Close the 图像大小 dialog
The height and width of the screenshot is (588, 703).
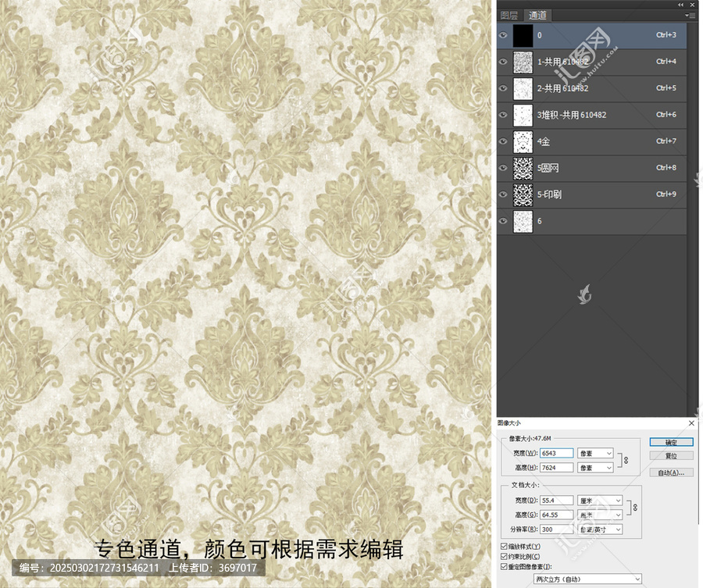point(691,423)
